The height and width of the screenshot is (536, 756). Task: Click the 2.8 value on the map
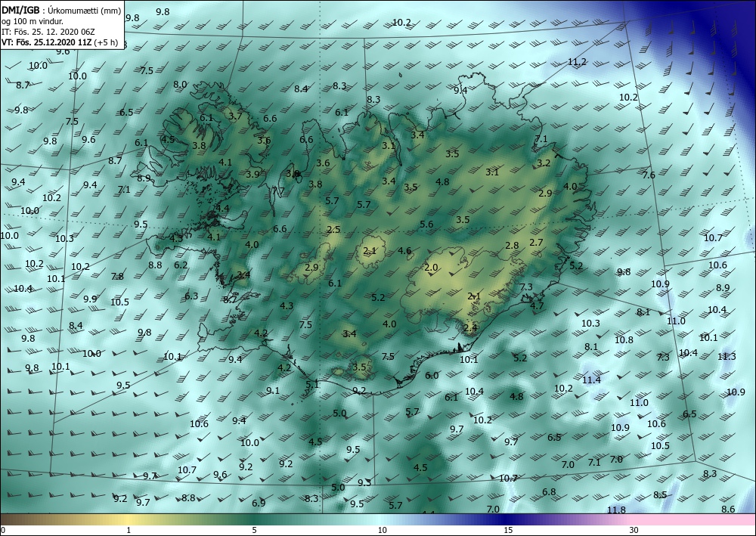pyautogui.click(x=512, y=246)
